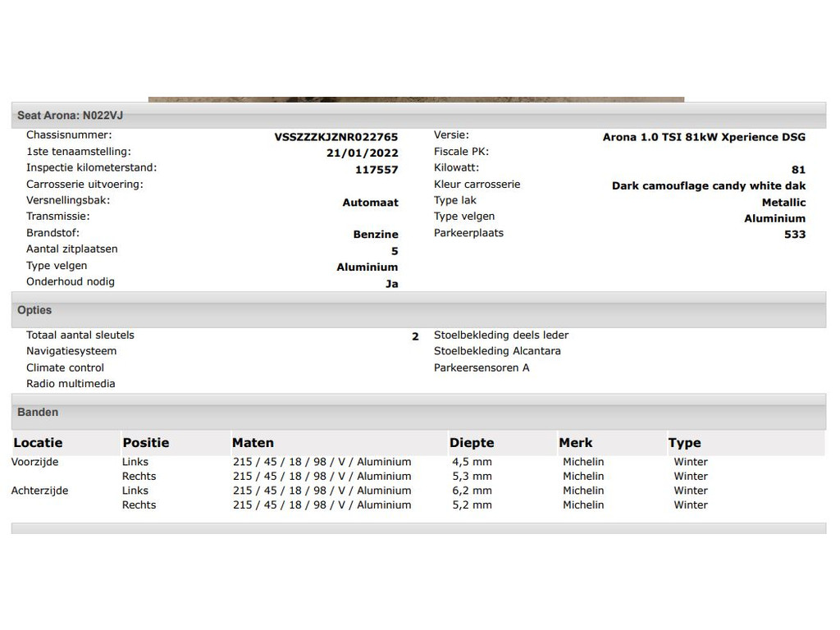
Task: Click the Achterzijde location cell
Action: click(x=39, y=491)
